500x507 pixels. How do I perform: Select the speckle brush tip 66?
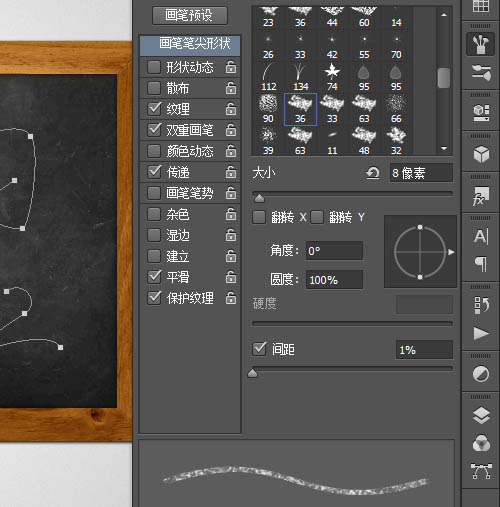pos(396,109)
